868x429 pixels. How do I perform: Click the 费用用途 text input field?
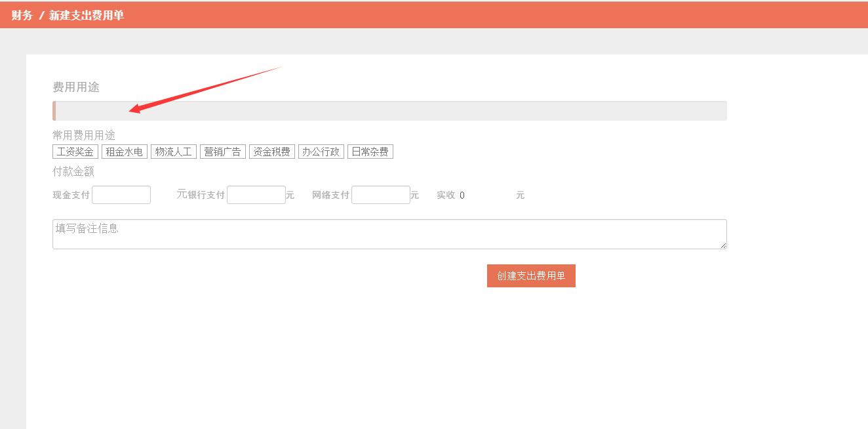point(390,110)
